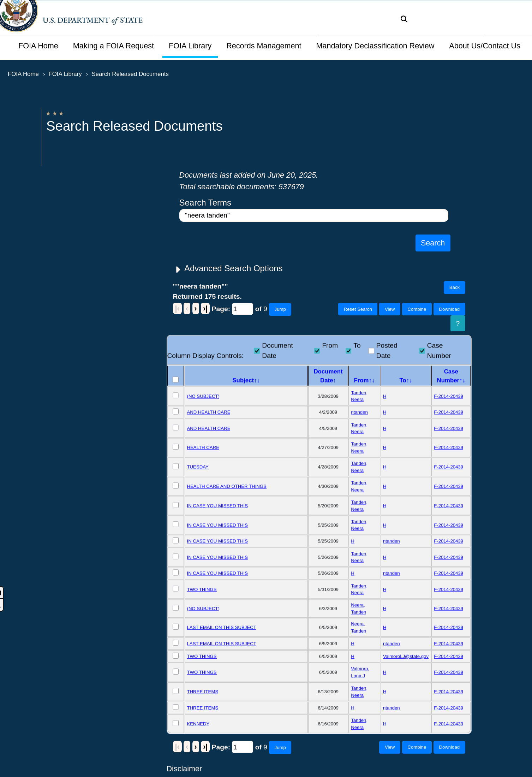This screenshot has width=532, height=777.
Task: Click the top Page number field
Action: 242,309
